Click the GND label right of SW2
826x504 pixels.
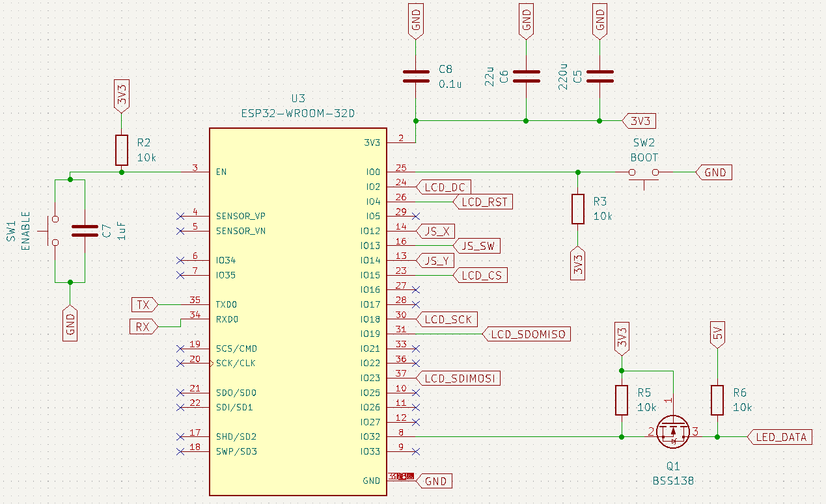[x=714, y=172]
